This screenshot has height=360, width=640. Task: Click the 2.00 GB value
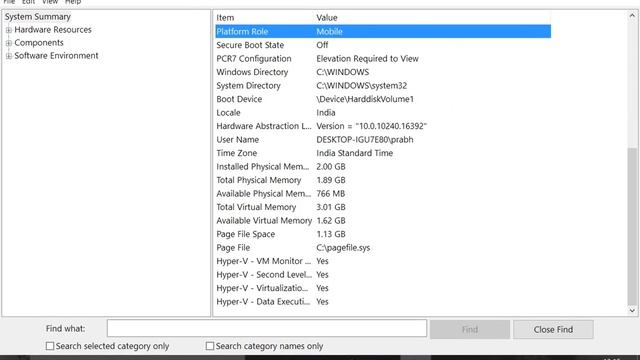[331, 166]
